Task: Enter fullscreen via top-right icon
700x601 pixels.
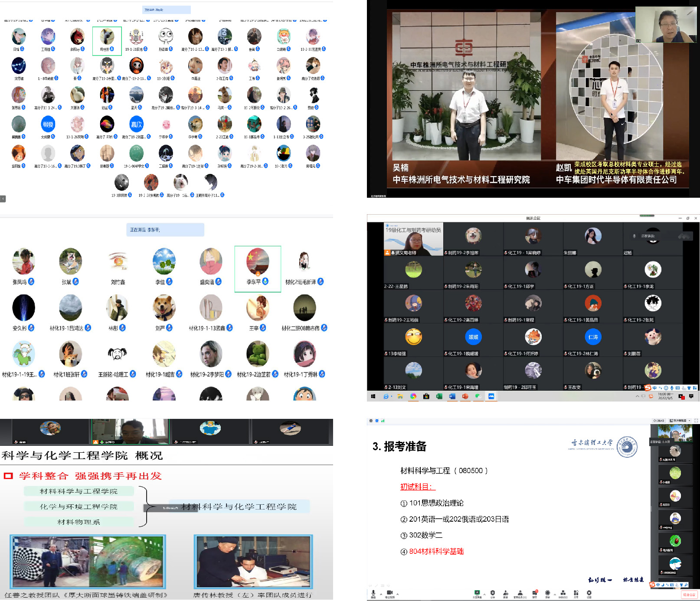Action: (x=696, y=421)
